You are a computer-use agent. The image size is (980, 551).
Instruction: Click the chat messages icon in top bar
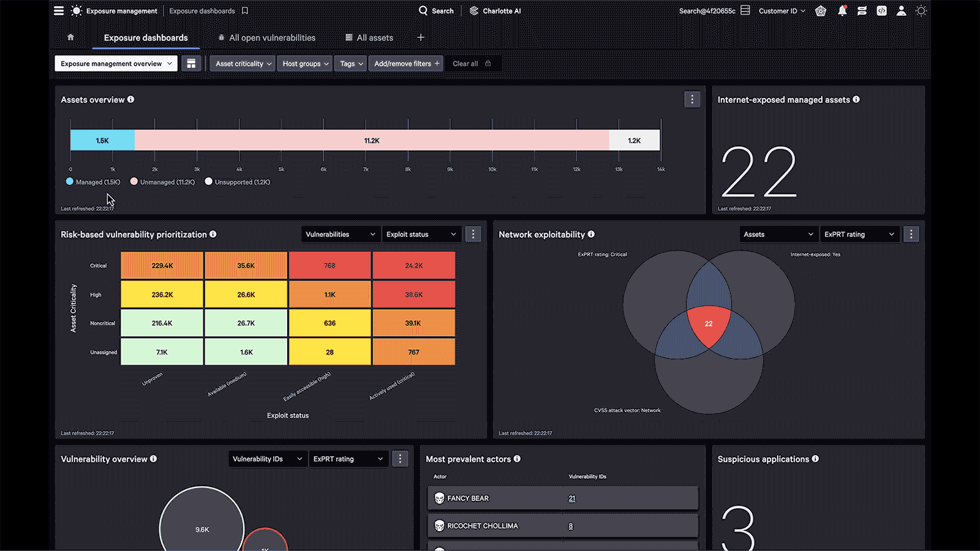point(862,10)
